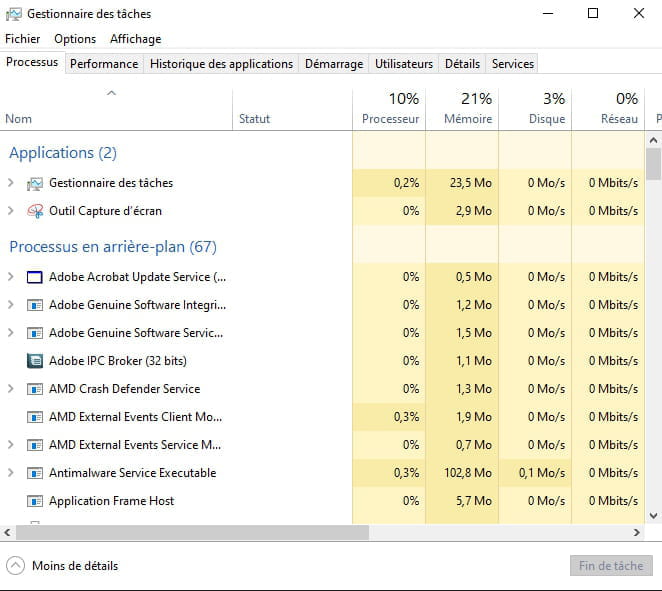Click the vertical scrollbar thumb
The image size is (662, 591).
(x=654, y=164)
